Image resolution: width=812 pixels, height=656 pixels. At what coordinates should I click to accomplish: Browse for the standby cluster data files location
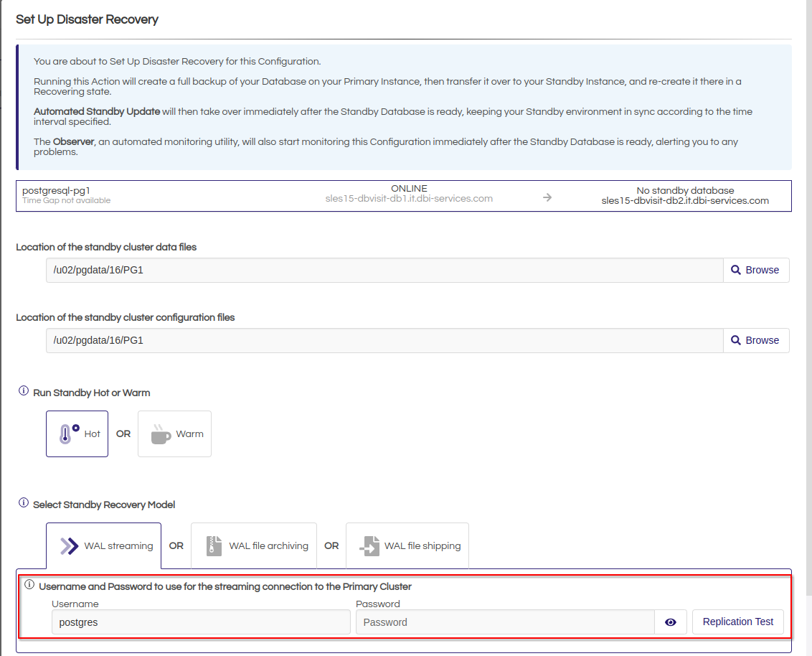(755, 270)
